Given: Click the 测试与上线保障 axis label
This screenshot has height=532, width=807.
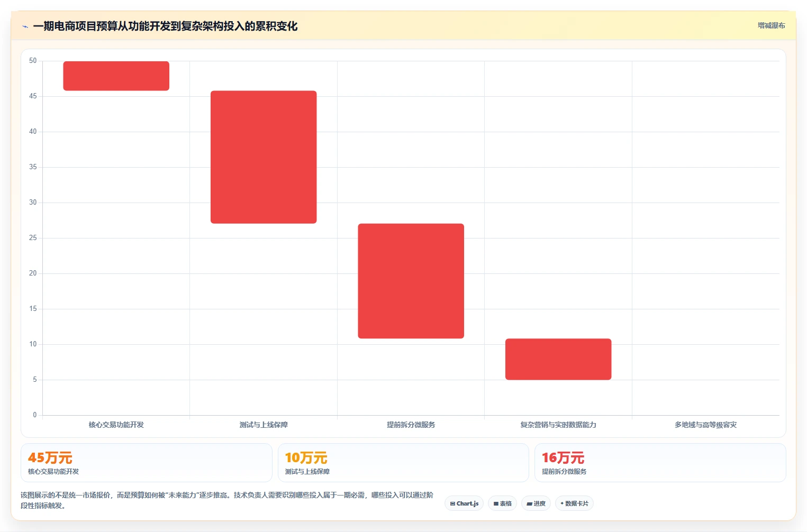Looking at the screenshot, I should tap(264, 425).
